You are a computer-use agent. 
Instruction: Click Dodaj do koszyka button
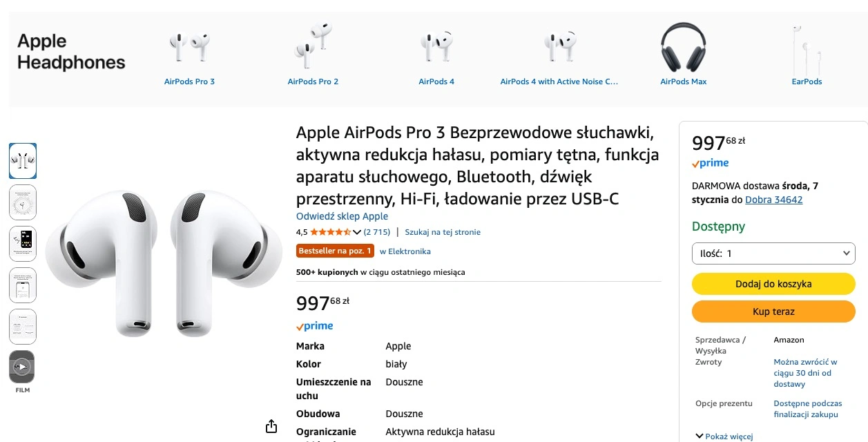773,284
